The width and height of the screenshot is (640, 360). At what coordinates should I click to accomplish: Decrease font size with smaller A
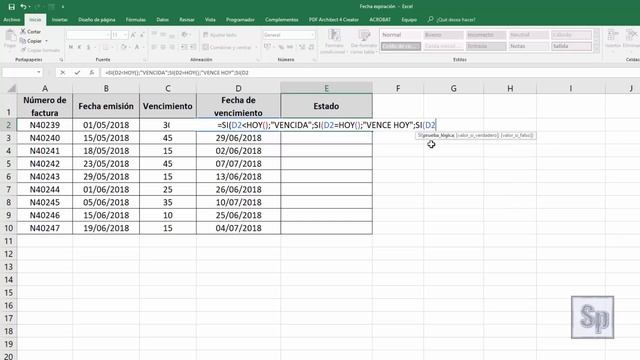coord(142,35)
